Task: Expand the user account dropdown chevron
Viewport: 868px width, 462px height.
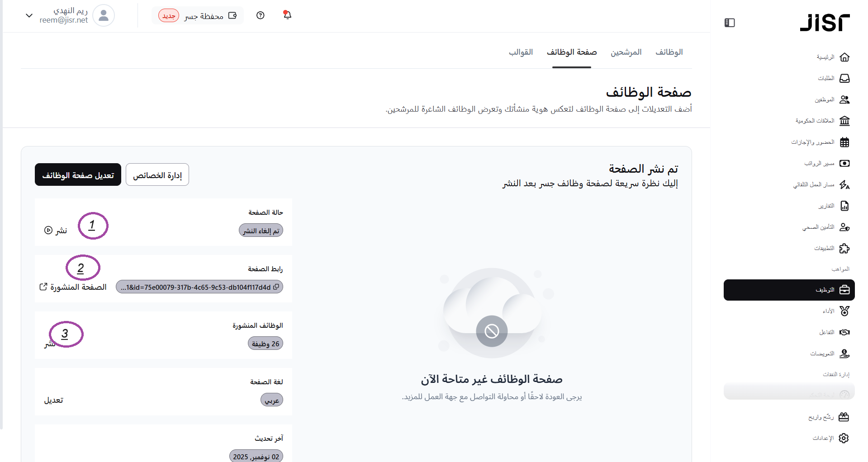Action: click(x=29, y=16)
